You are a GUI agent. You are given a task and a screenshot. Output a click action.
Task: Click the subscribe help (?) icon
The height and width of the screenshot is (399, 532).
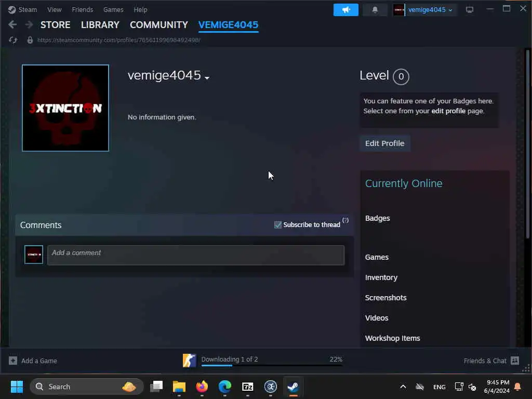(x=345, y=220)
